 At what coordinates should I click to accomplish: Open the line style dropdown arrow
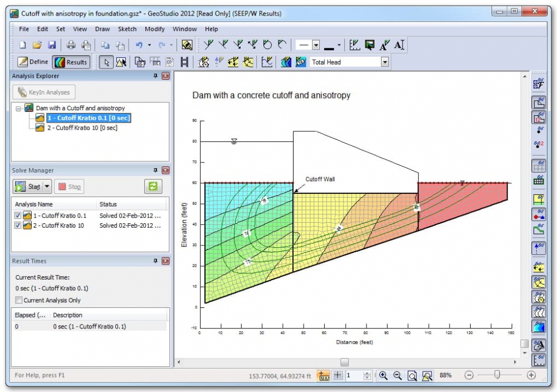316,45
